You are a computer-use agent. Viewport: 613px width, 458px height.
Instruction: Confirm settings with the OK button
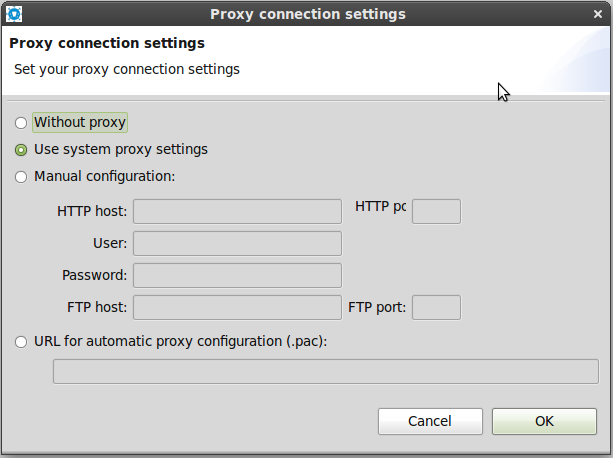tap(544, 421)
